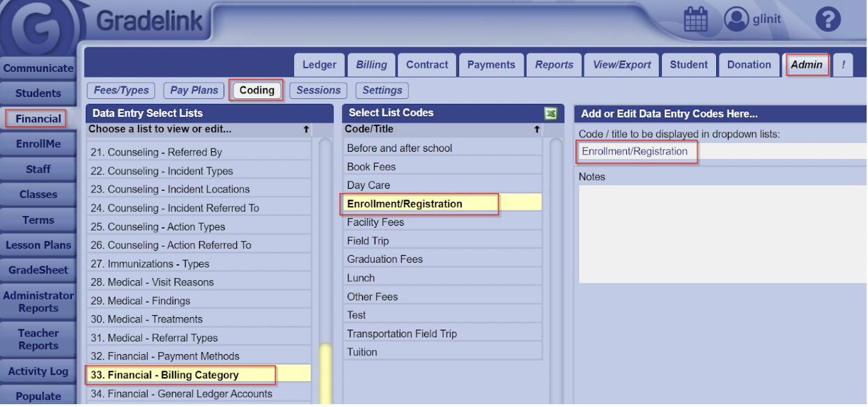This screenshot has width=868, height=407.
Task: Open the Ledger tab
Action: (x=319, y=65)
